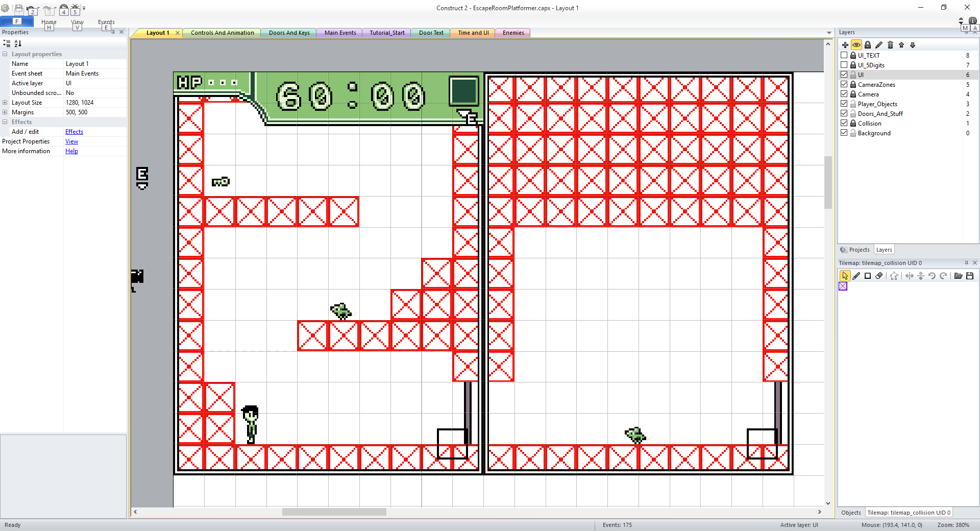Viewport: 980px width, 531px height.
Task: Move layer down with the down arrow icon
Action: point(913,45)
